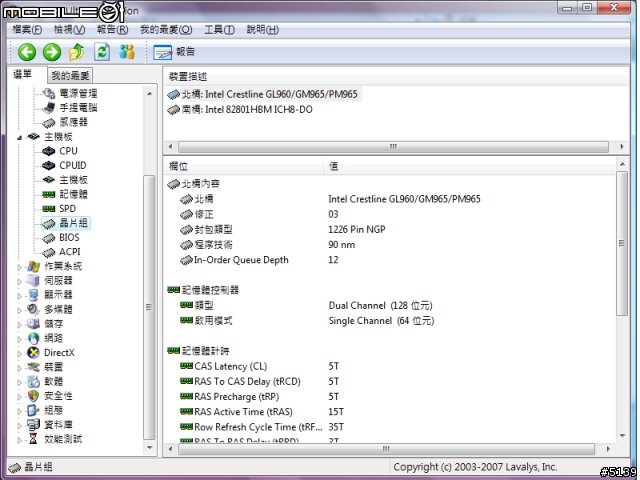Select 電源管理 in the tree

point(70,93)
